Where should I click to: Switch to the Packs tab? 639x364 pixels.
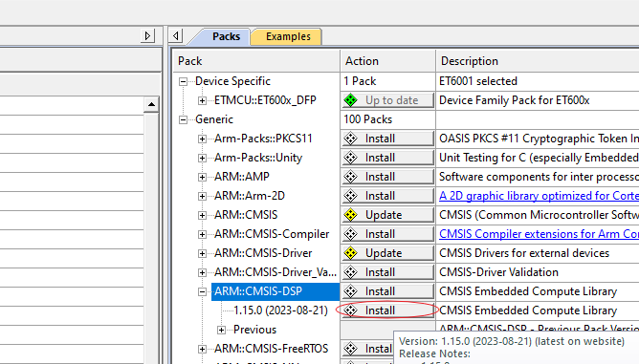click(226, 36)
